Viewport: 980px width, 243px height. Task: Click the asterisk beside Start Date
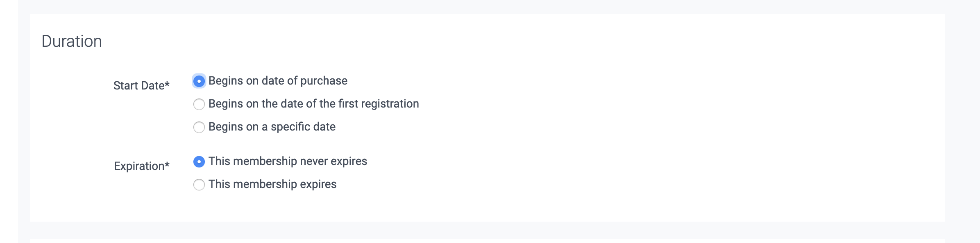coord(167,84)
